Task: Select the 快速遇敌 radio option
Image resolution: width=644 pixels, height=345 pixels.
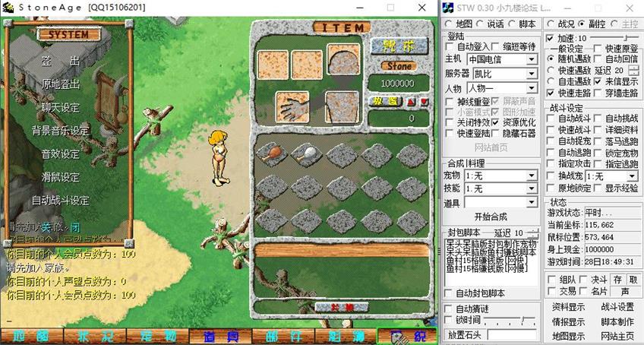Action: (551, 70)
